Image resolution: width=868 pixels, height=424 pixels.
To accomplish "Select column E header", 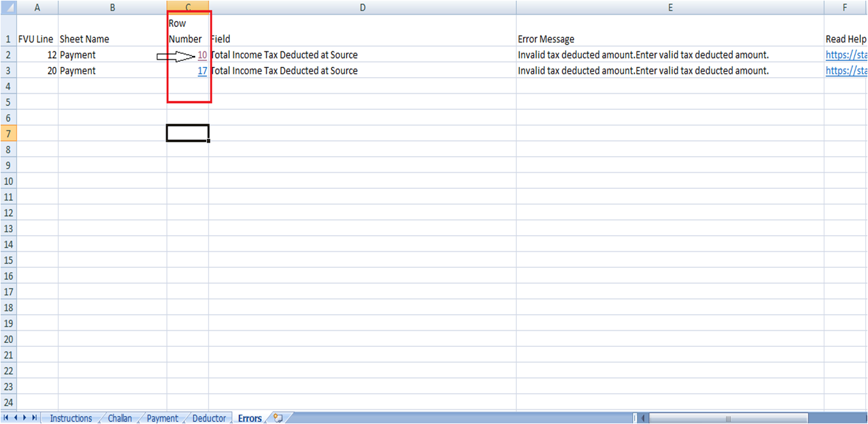I will [x=670, y=7].
